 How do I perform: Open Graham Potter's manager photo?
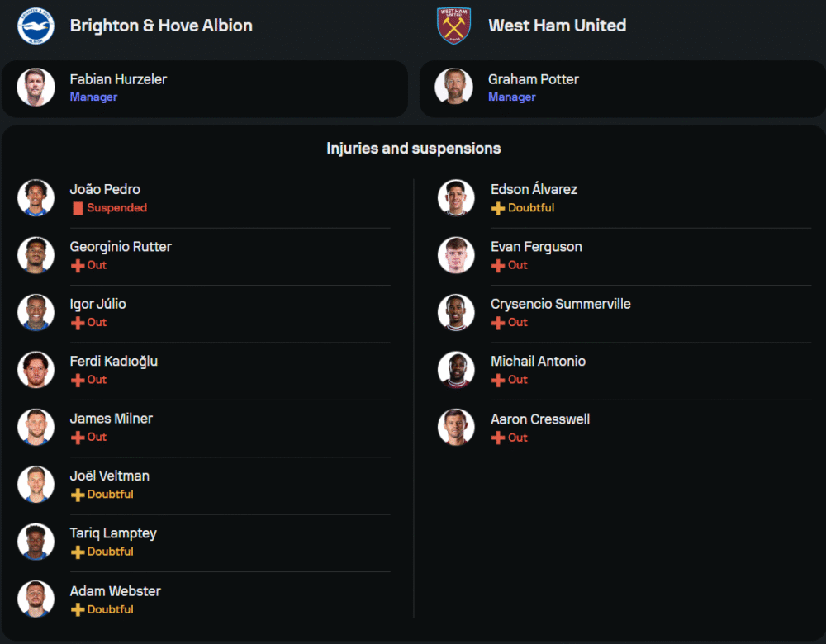tap(454, 87)
